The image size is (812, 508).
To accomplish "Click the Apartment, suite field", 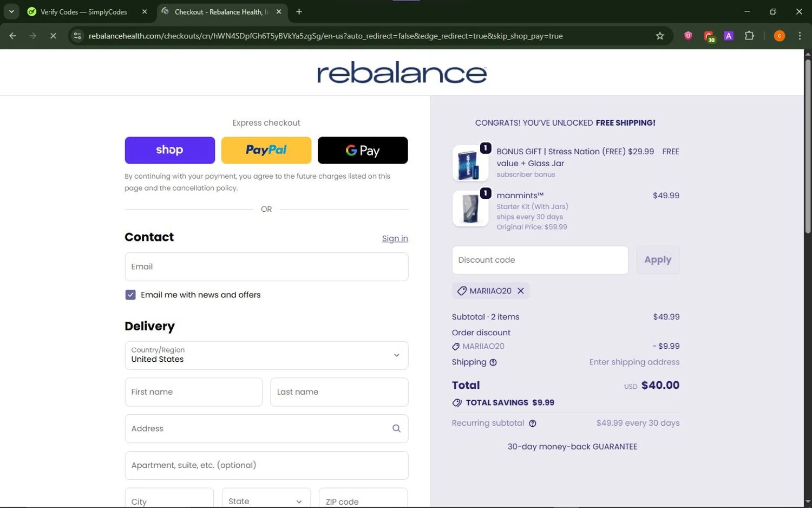I will 266,465.
